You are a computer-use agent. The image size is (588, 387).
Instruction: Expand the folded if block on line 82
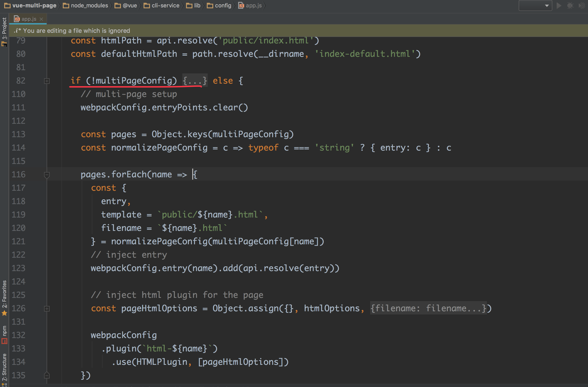click(47, 81)
